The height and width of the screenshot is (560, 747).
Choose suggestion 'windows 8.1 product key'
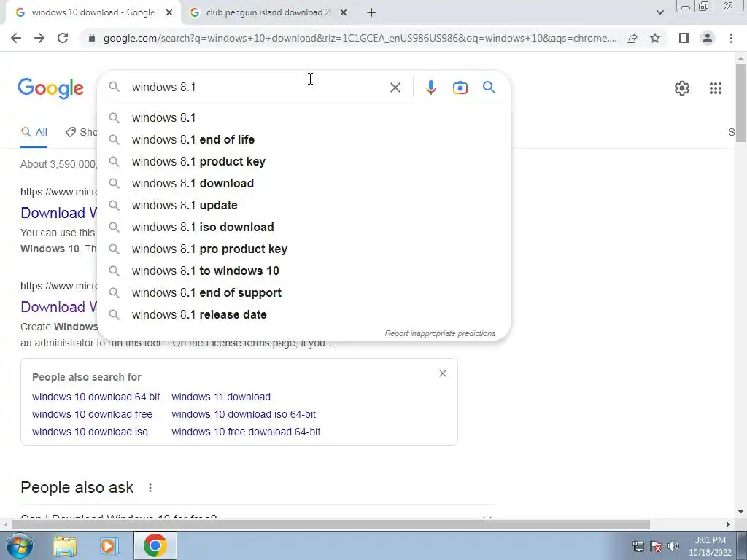pos(303,161)
